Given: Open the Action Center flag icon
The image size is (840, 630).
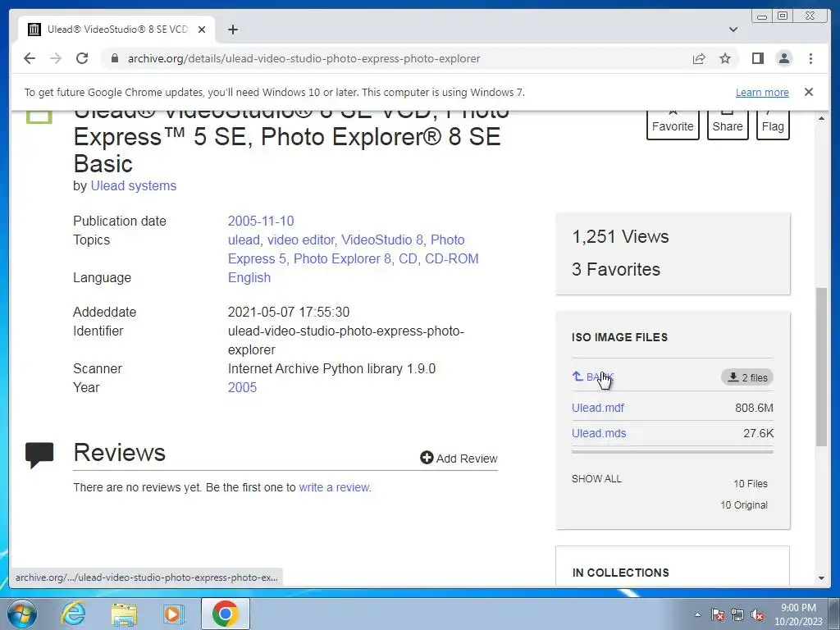Looking at the screenshot, I should point(718,614).
